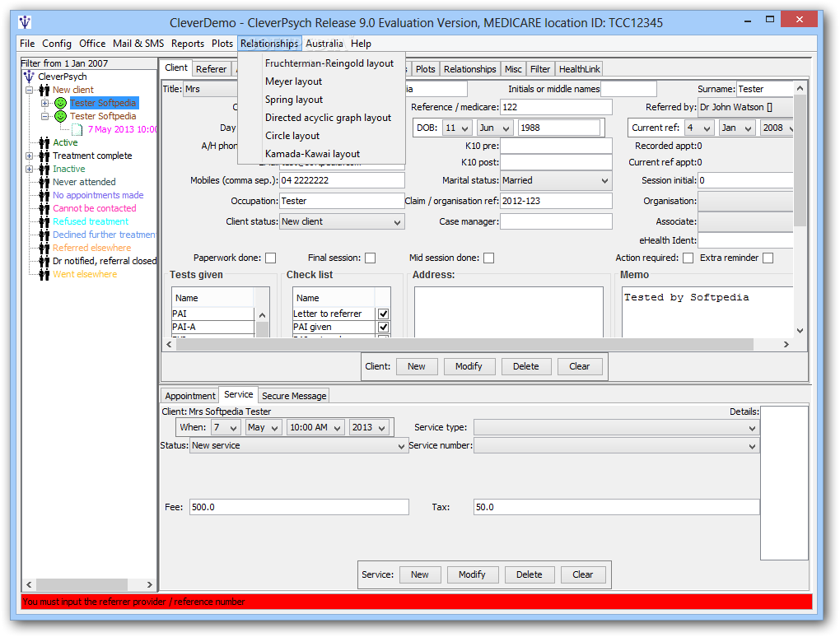Expand the Inactive tree node

pyautogui.click(x=30, y=170)
